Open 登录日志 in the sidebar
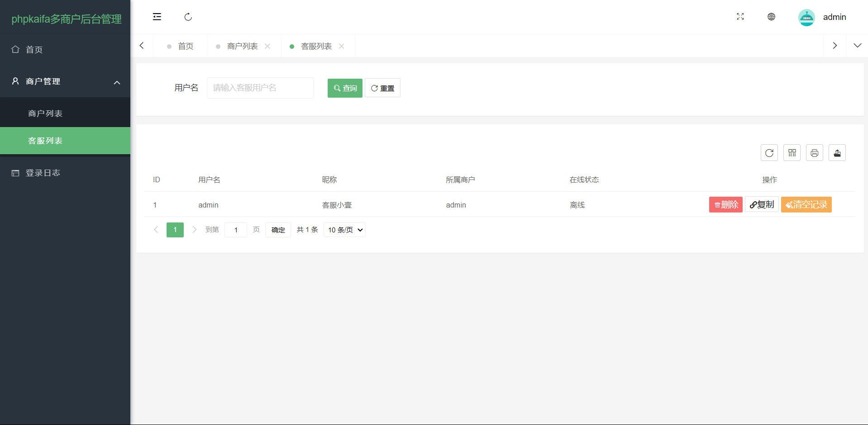Screen dimensions: 868x425 coord(43,173)
